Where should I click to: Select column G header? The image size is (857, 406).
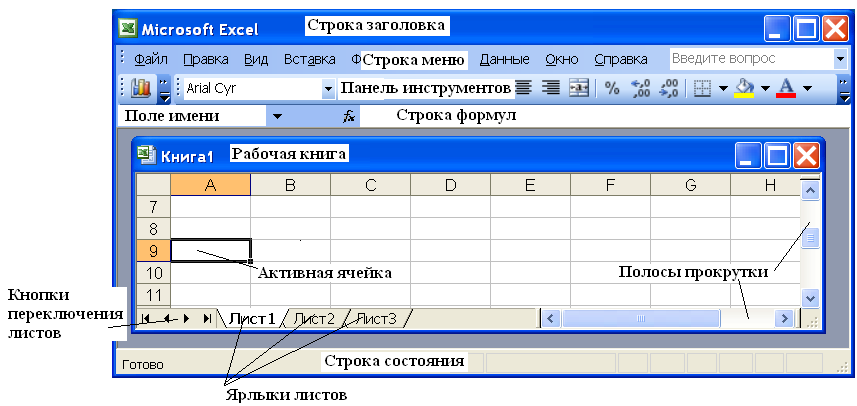(690, 185)
